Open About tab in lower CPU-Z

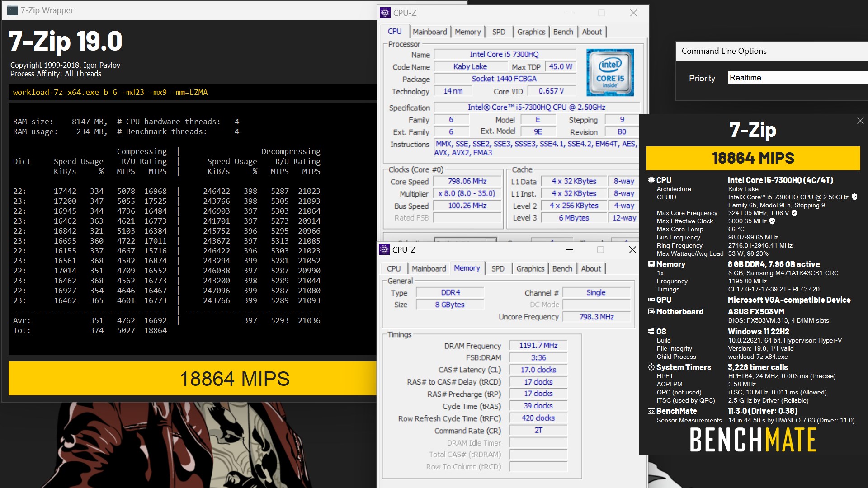591,268
